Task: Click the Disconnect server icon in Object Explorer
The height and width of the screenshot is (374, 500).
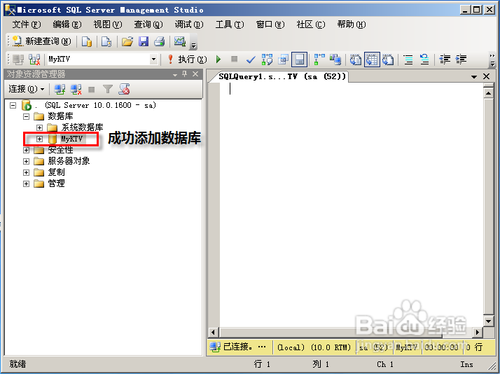Action: coord(76,89)
